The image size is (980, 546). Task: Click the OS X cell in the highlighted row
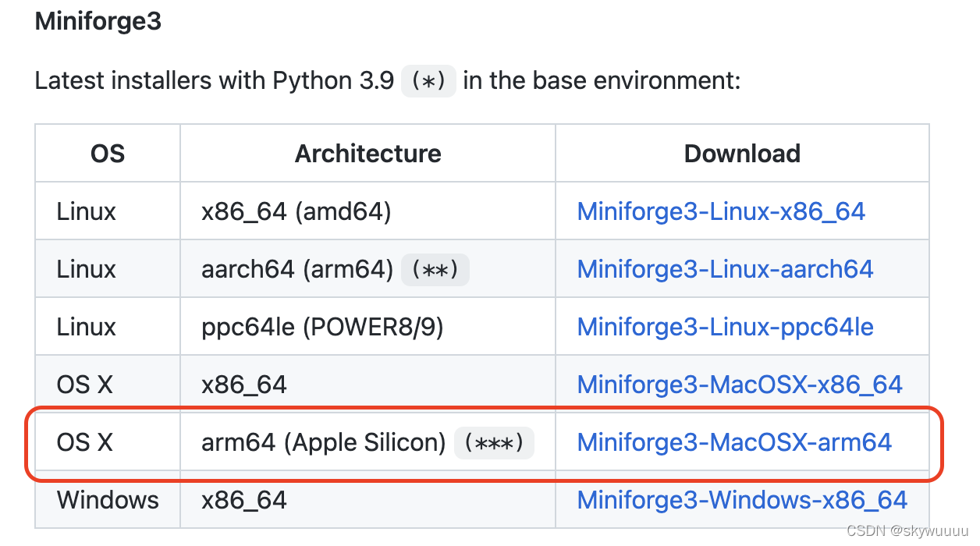tap(85, 442)
